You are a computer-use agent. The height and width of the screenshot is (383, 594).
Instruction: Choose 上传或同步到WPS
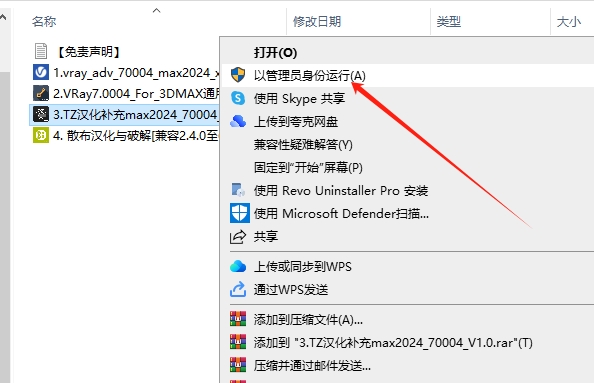(x=303, y=267)
